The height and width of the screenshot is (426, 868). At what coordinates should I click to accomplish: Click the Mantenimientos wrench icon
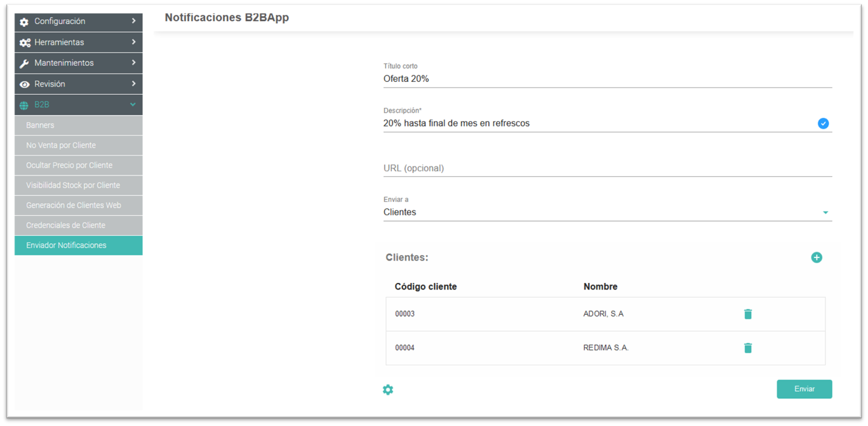(x=24, y=63)
